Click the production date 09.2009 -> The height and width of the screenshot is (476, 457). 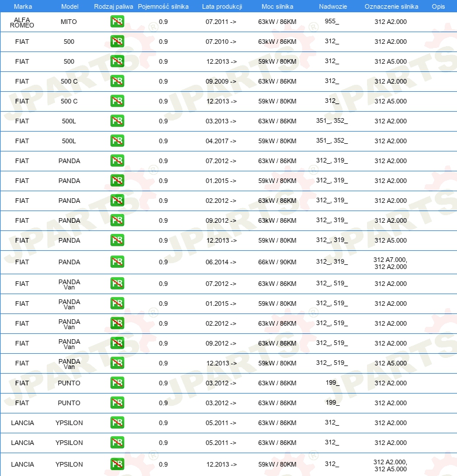220,81
